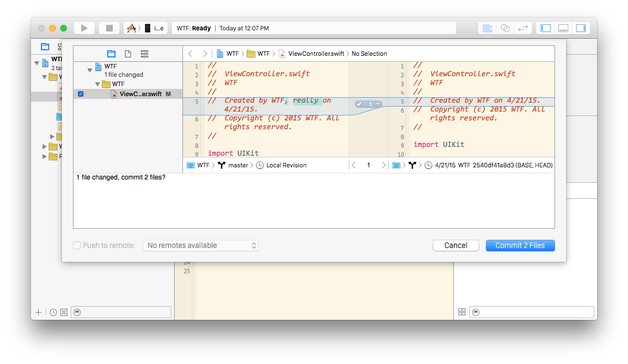Run the project with the Play button

click(x=84, y=28)
